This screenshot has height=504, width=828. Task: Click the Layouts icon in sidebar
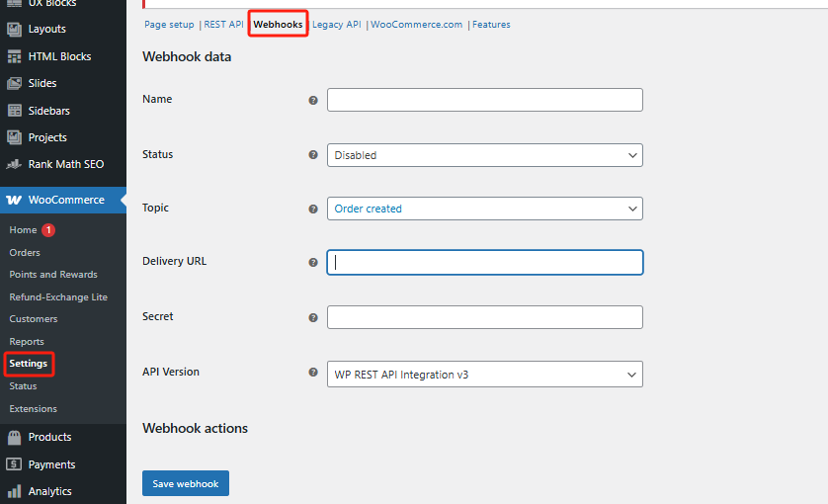14,30
